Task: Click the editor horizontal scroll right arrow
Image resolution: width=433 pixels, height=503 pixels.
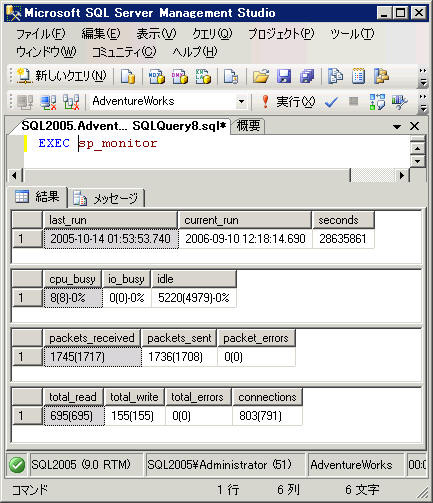Action: [x=402, y=175]
